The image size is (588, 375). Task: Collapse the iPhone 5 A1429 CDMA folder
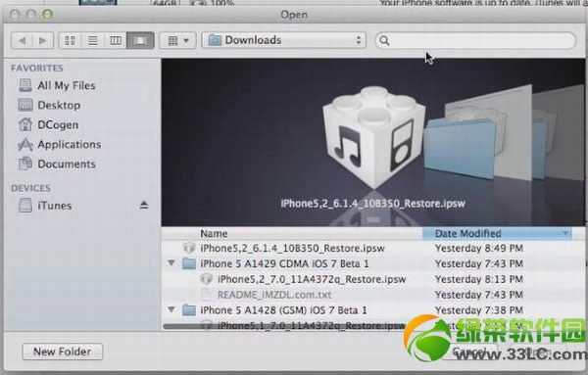pos(171,263)
